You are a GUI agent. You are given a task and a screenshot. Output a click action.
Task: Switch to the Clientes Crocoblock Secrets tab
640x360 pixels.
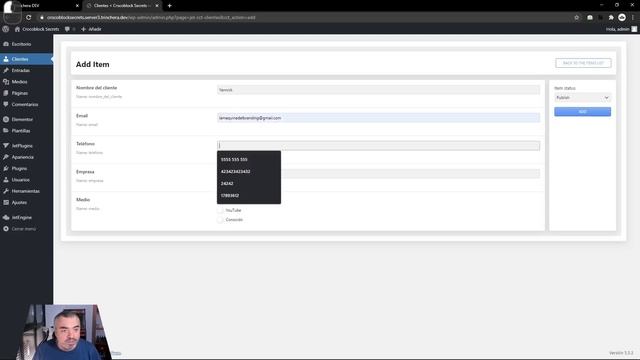tap(122, 6)
